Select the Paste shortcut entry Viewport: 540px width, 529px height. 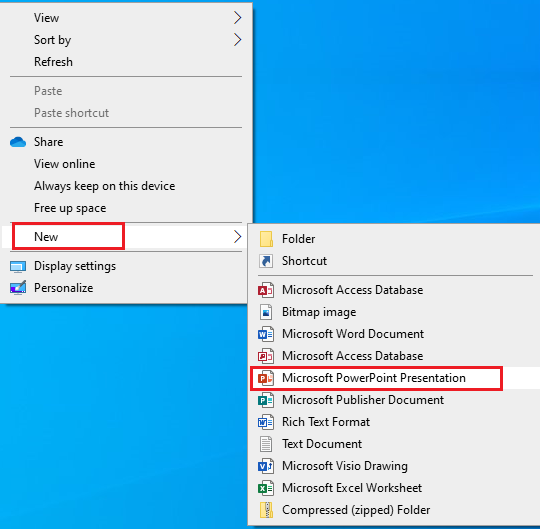(71, 113)
